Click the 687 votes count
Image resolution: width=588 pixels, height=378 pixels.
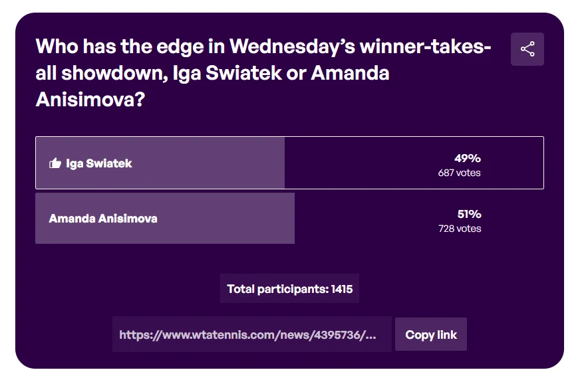(x=459, y=173)
